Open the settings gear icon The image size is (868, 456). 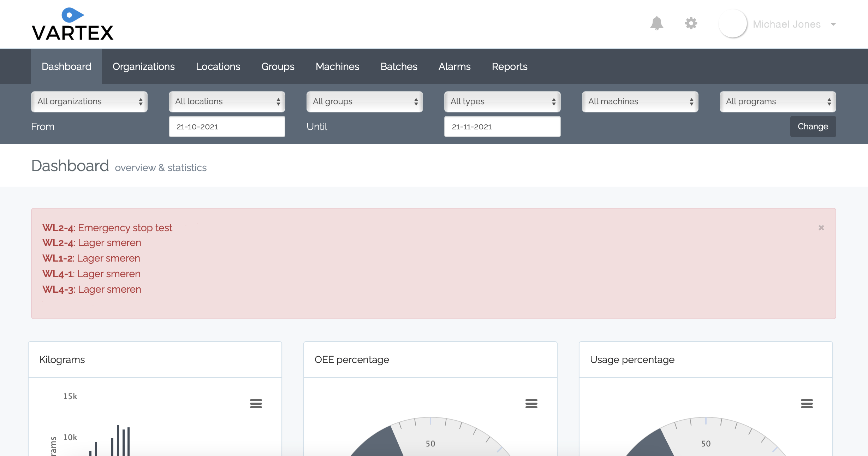(691, 24)
